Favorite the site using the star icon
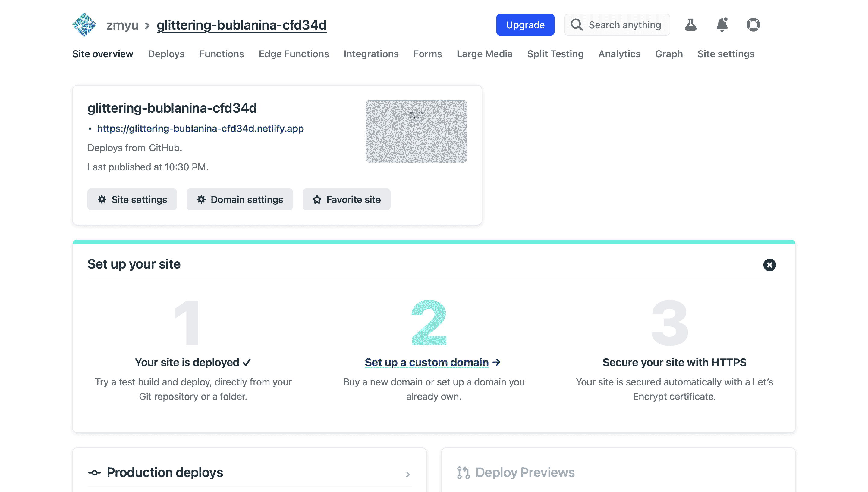This screenshot has height=492, width=868. pos(316,199)
